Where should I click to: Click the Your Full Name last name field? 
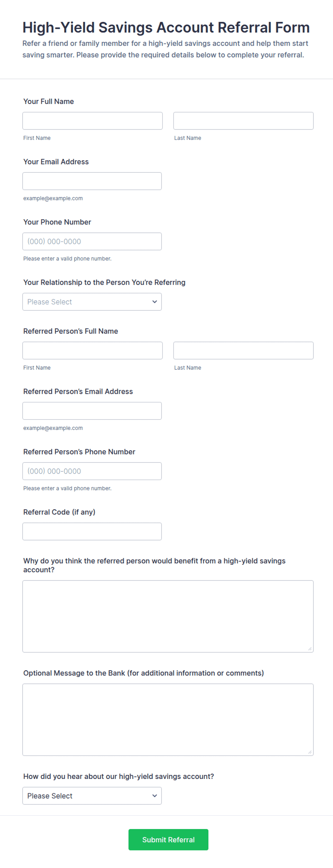(x=243, y=121)
